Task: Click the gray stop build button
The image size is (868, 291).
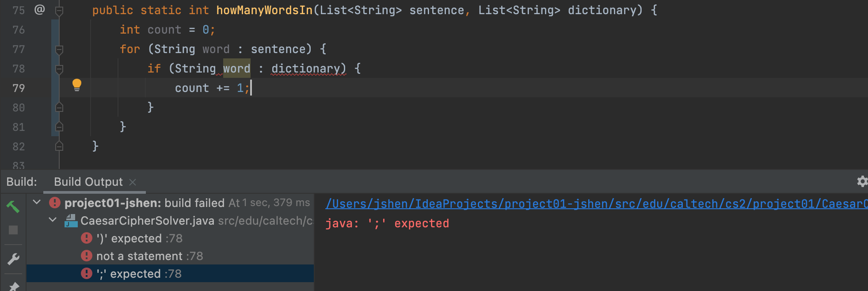Action: (13, 230)
